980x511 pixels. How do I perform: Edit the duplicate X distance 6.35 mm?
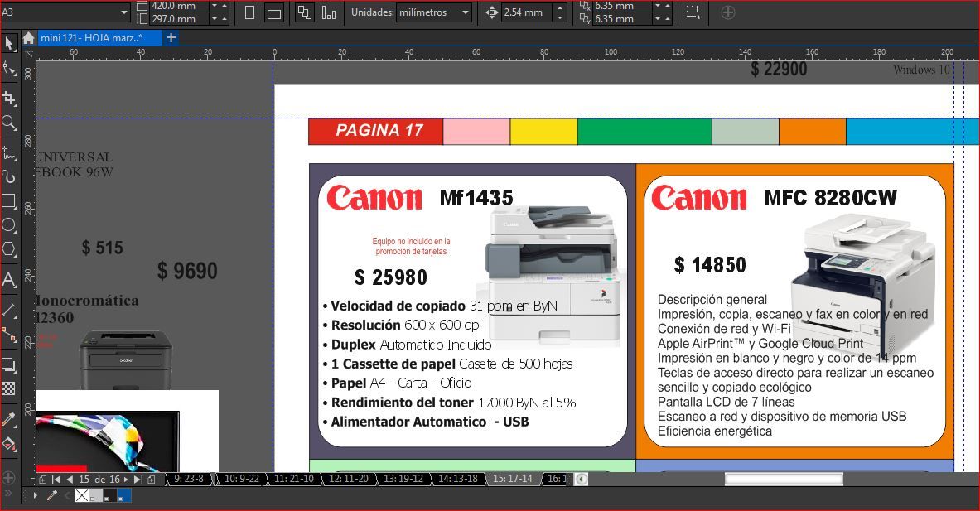[622, 6]
